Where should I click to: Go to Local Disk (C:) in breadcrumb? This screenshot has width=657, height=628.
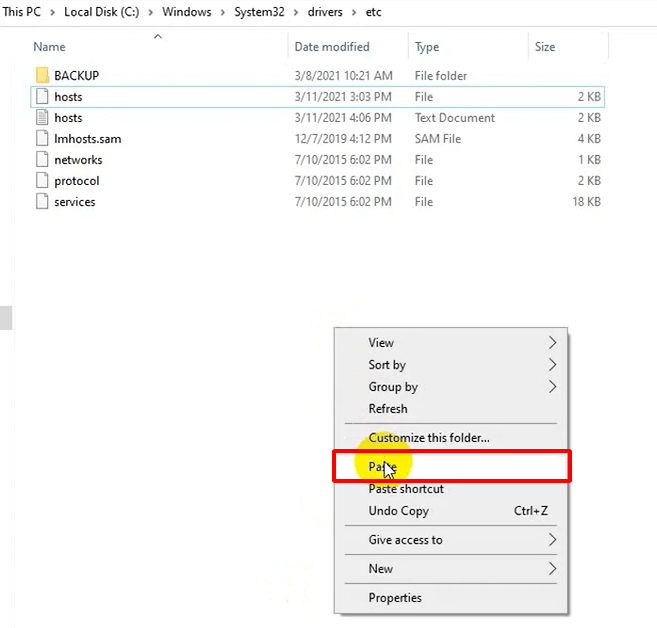coord(101,12)
